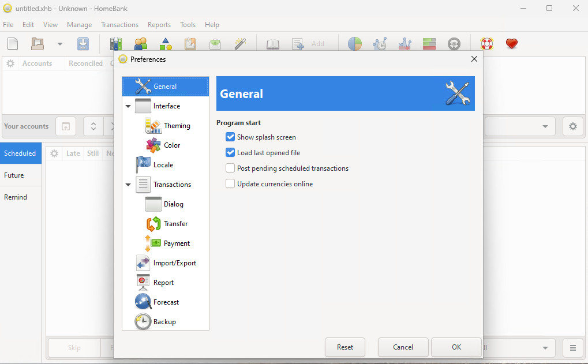Collapse the Interface tree arrow
The height and width of the screenshot is (364, 588).
[128, 106]
